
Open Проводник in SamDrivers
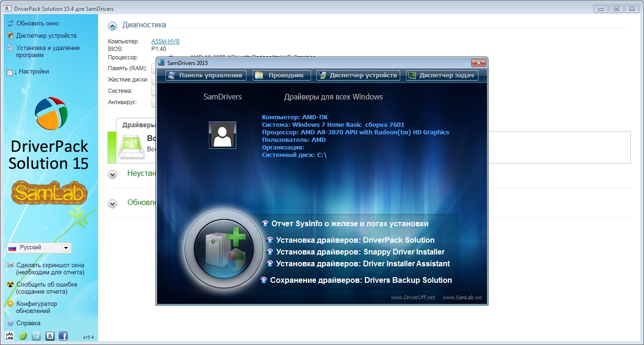(x=281, y=75)
